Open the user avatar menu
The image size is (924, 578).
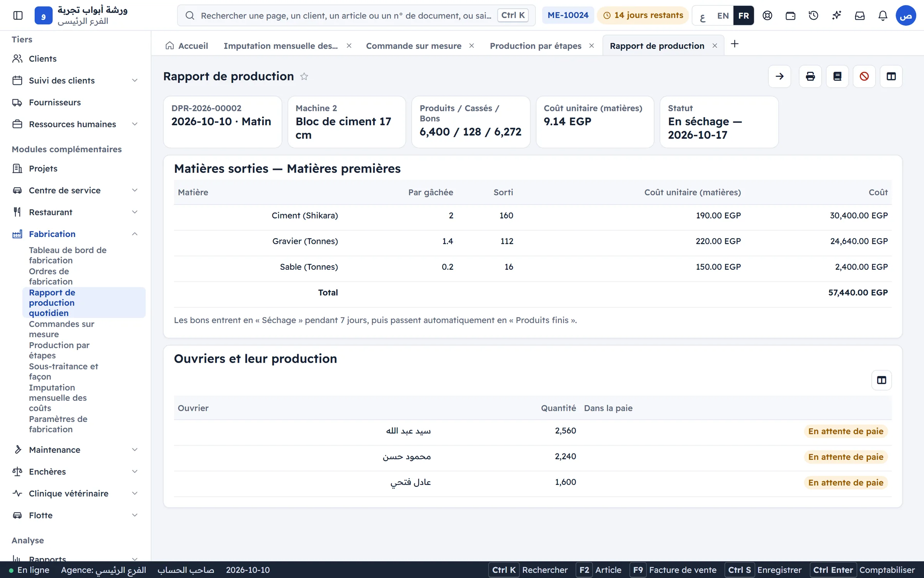[906, 15]
